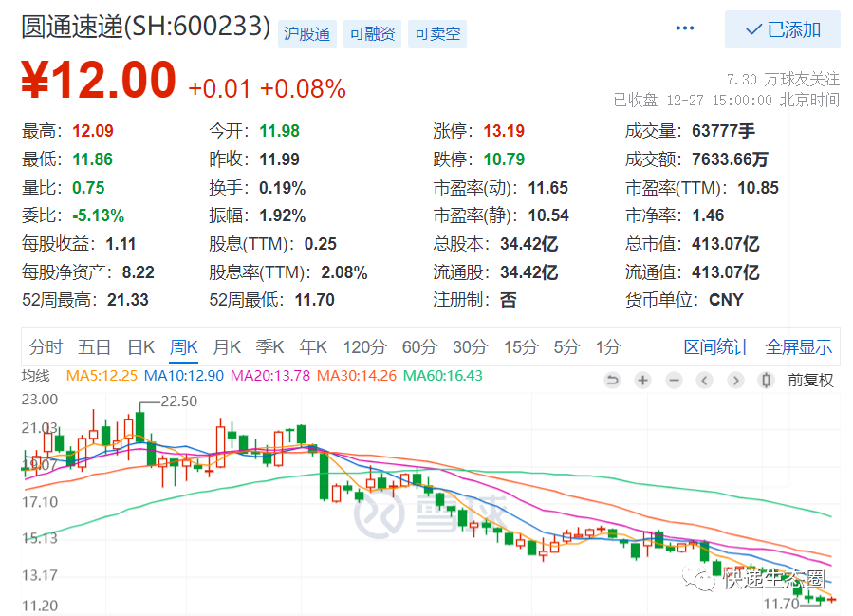
Task: Click the 换手 value 0.19%
Action: [x=283, y=188]
